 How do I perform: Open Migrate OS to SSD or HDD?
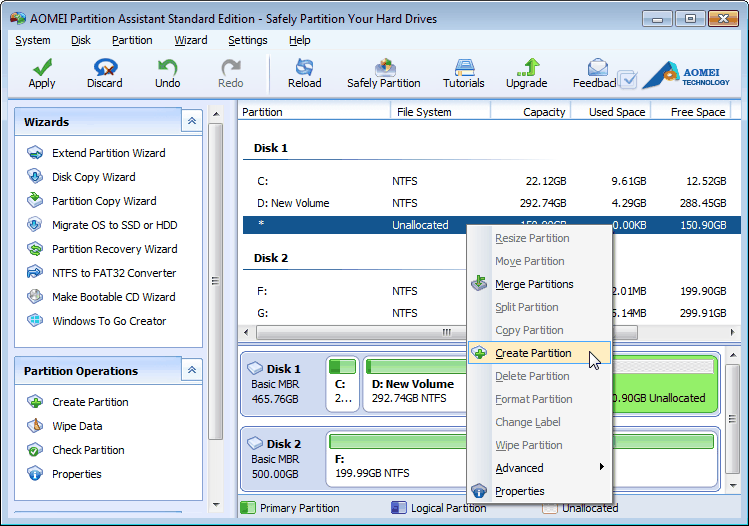click(115, 225)
